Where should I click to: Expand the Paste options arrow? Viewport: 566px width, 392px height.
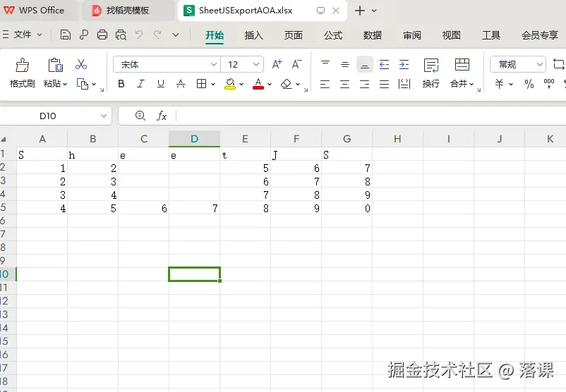click(65, 85)
